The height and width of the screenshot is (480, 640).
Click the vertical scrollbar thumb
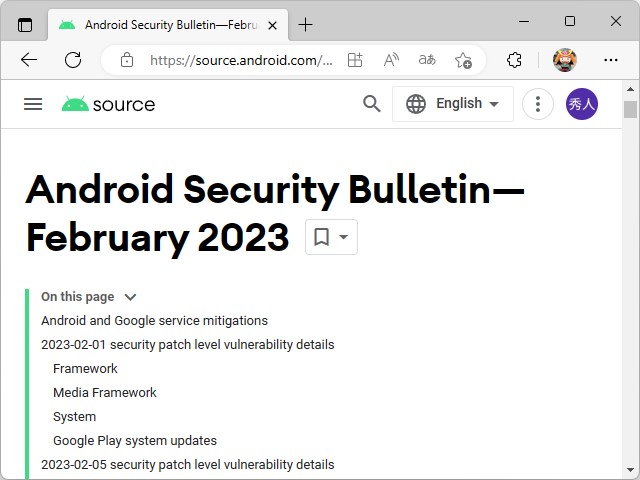click(630, 109)
